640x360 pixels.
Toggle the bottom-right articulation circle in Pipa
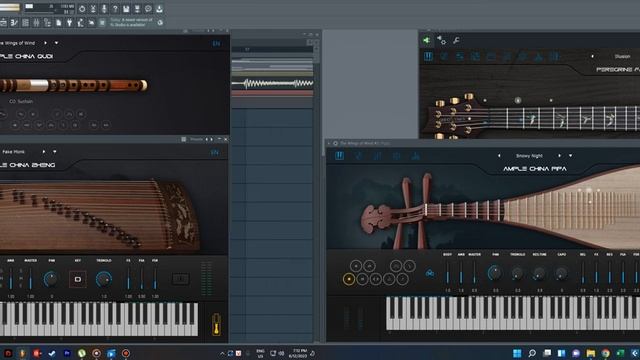tap(402, 279)
